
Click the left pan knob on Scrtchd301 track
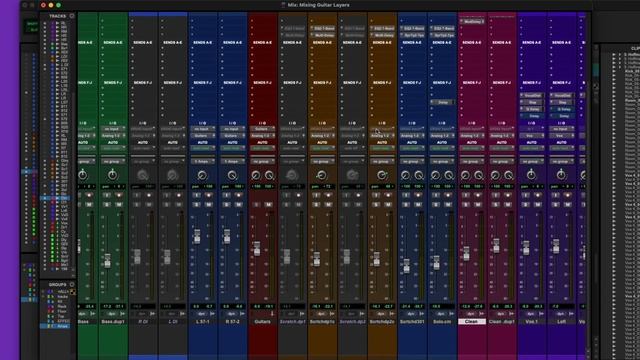pyautogui.click(x=405, y=176)
